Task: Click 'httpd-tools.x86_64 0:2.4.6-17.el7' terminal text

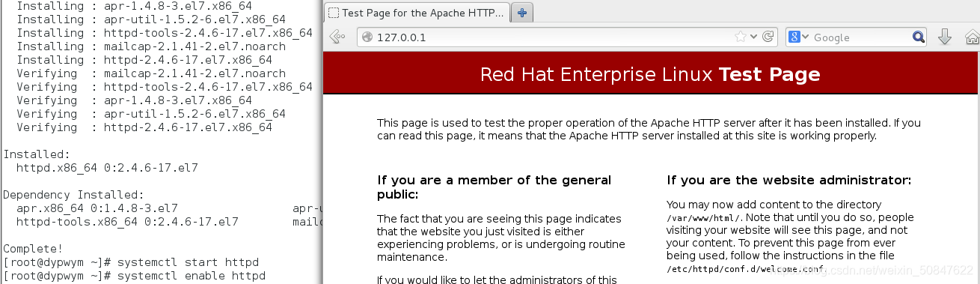Action: click(127, 222)
